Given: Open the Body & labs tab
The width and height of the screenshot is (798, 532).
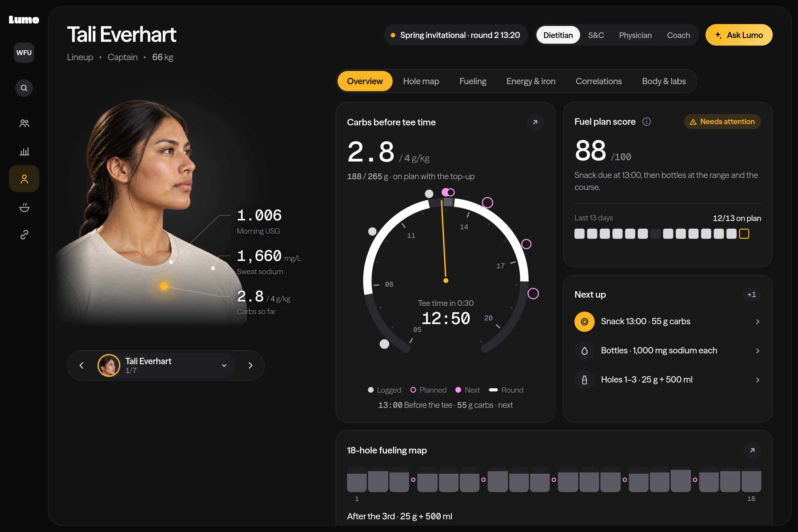Looking at the screenshot, I should 664,81.
